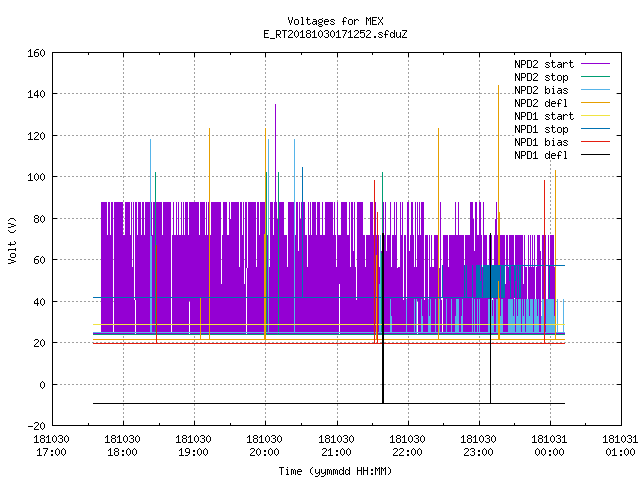
Task: Click the 181030 19:00 time axis label
Action: coord(193,446)
